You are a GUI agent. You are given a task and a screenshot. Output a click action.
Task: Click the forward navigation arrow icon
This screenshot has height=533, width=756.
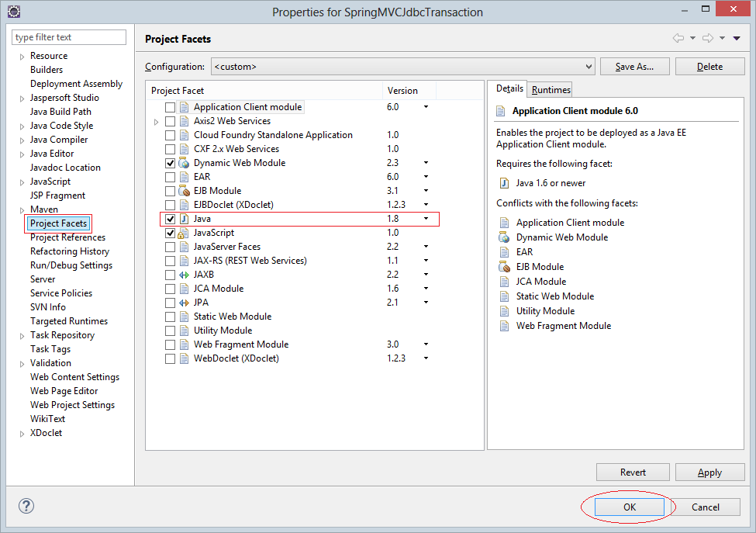point(708,38)
